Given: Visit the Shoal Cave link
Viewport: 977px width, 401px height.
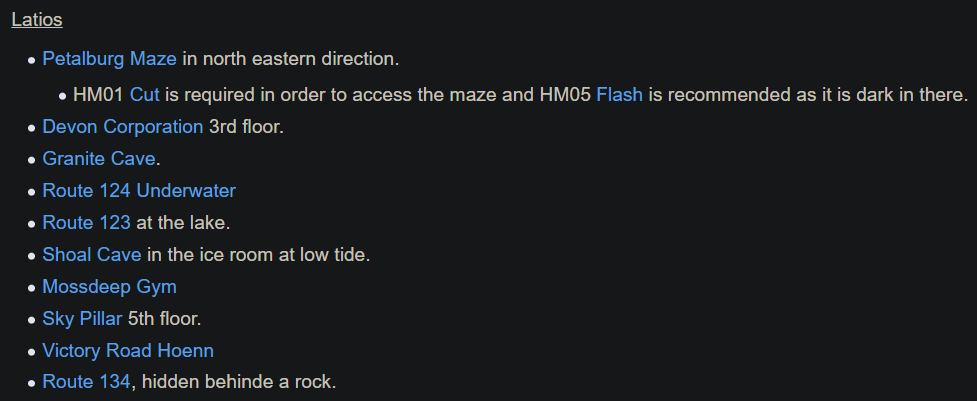Looking at the screenshot, I should pos(92,255).
